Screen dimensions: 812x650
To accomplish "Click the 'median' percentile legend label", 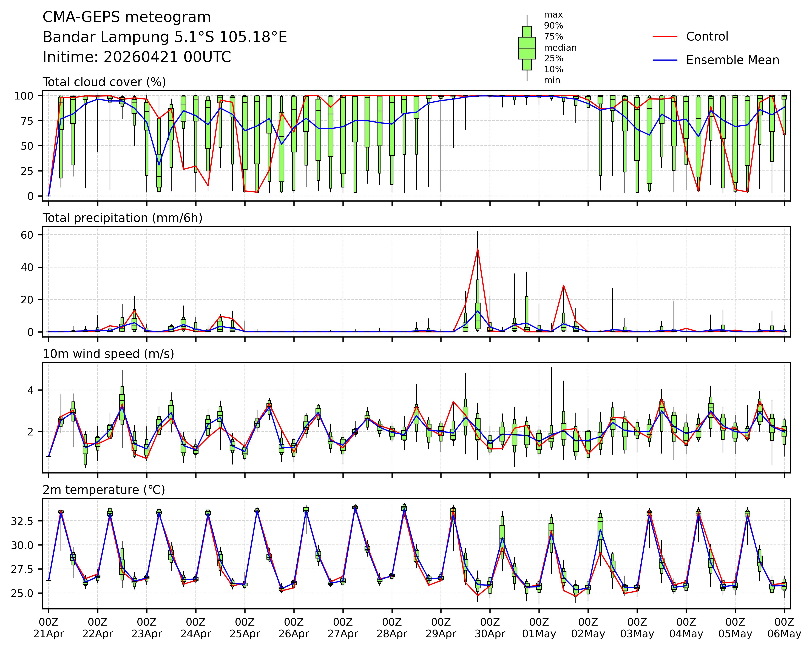I will [x=560, y=48].
